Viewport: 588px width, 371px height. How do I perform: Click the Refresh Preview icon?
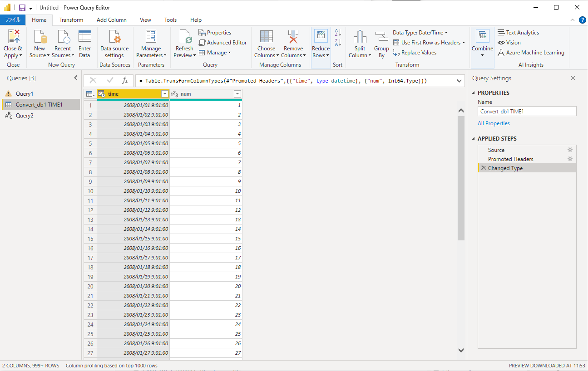185,37
